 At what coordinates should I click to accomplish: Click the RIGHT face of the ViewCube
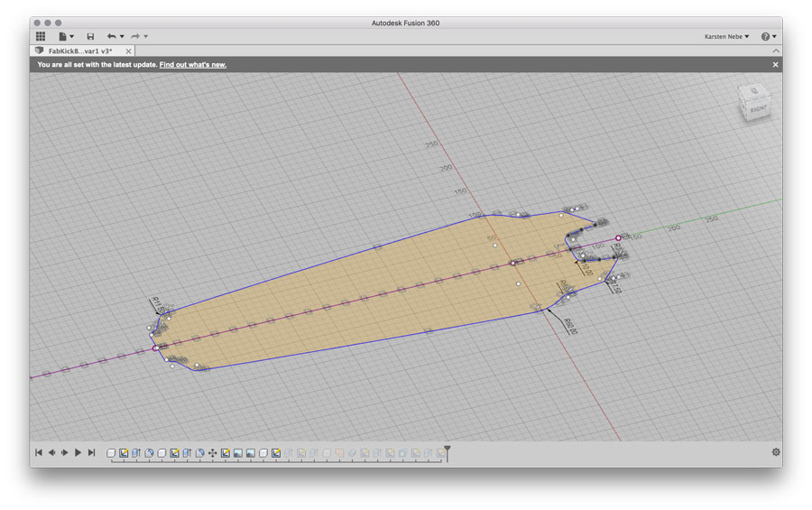tap(758, 109)
